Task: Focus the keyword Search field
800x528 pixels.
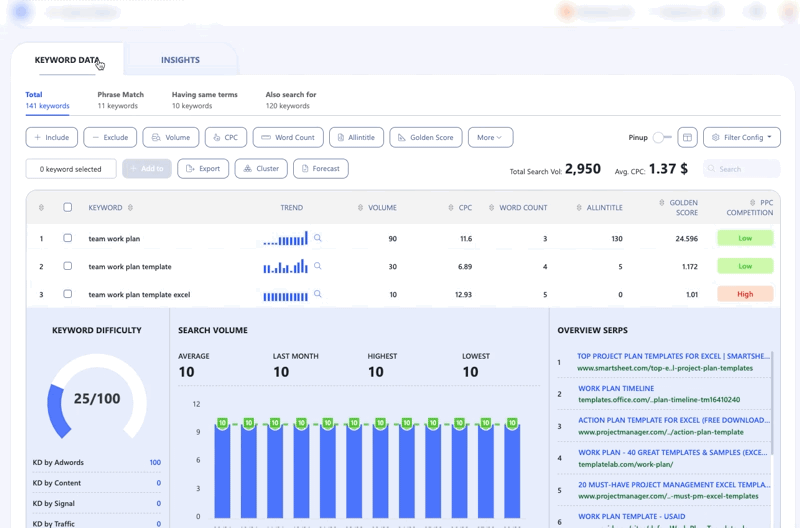Action: point(741,169)
